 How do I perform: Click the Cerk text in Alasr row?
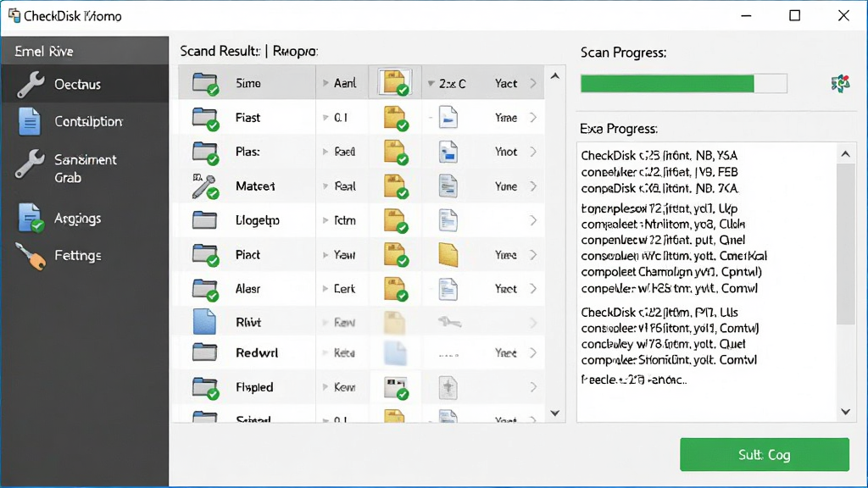(345, 289)
